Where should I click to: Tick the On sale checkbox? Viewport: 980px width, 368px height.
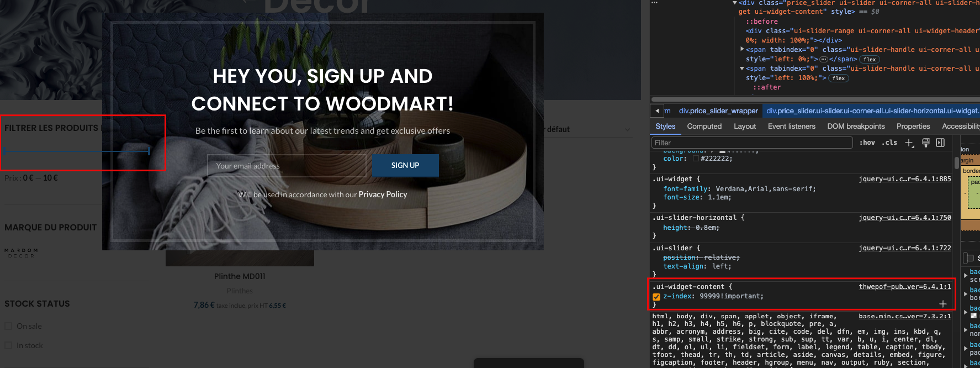tap(8, 326)
